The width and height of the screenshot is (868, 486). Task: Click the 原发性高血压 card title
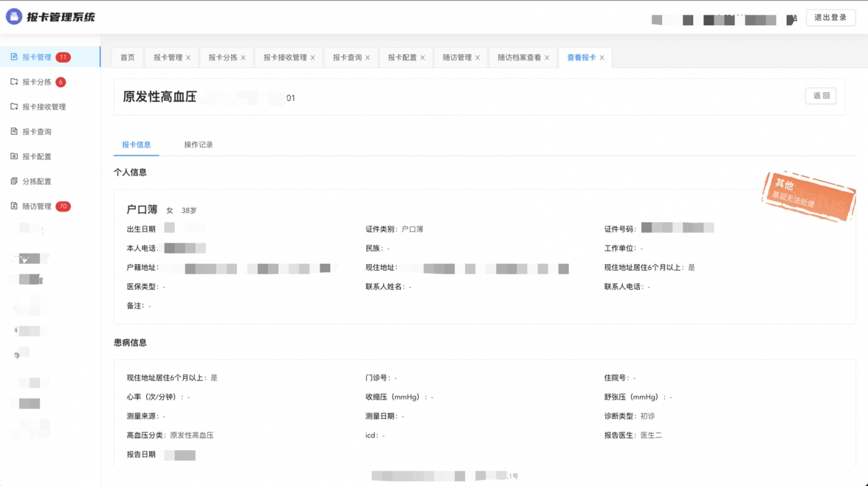pyautogui.click(x=159, y=97)
